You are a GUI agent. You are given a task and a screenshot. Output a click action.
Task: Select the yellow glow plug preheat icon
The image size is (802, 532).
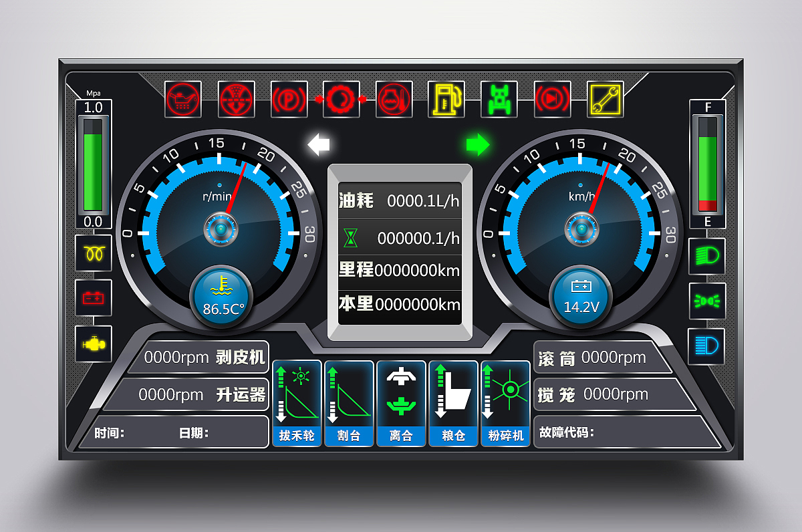(94, 253)
